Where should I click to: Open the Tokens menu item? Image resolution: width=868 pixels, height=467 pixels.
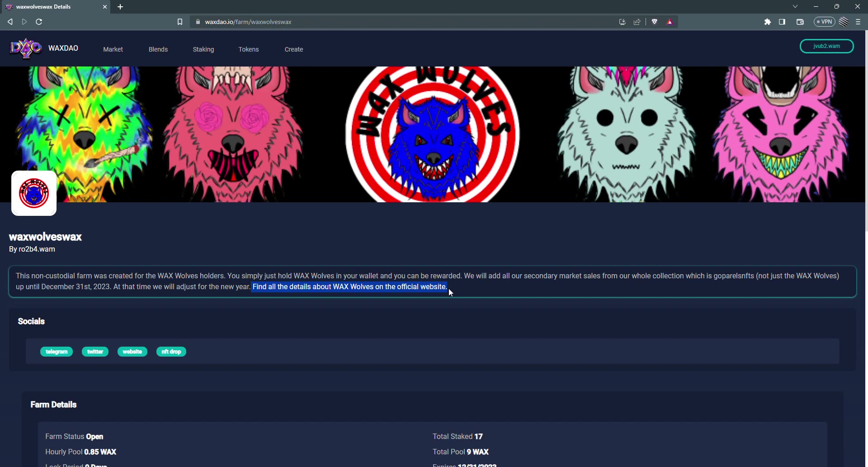tap(249, 49)
